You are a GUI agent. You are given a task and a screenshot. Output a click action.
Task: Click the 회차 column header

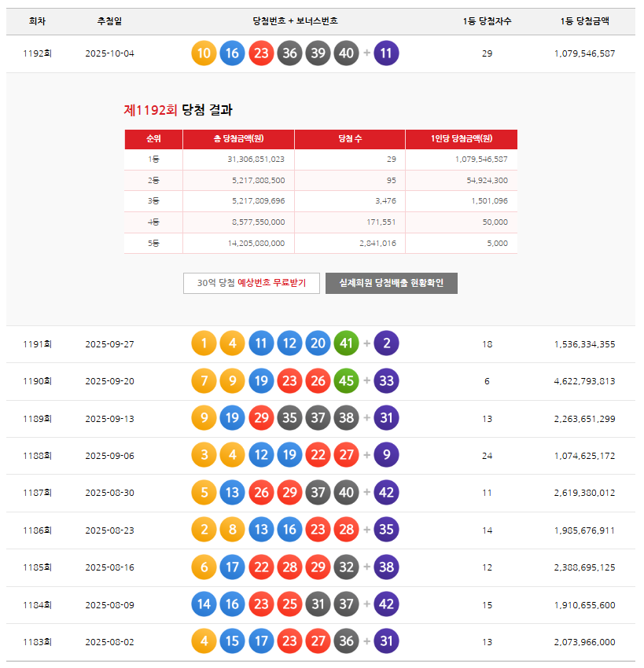(x=37, y=21)
